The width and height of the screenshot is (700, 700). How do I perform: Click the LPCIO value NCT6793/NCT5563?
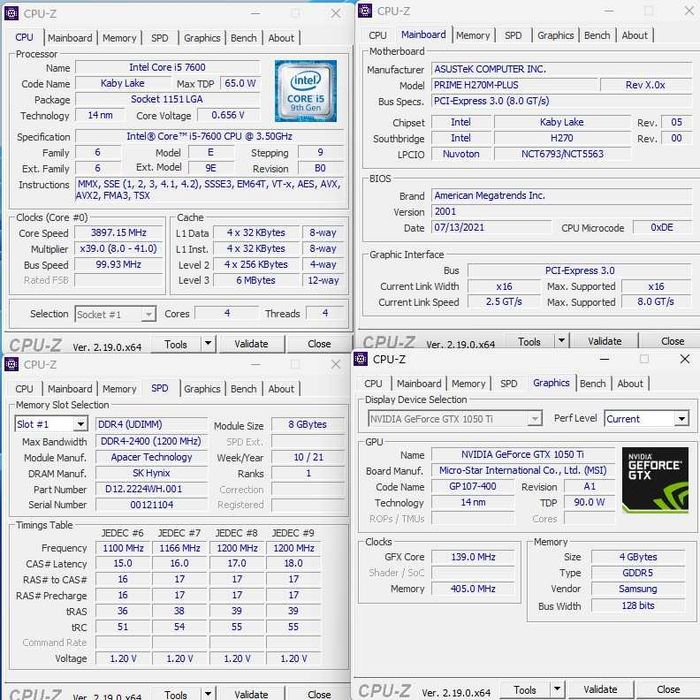(562, 154)
